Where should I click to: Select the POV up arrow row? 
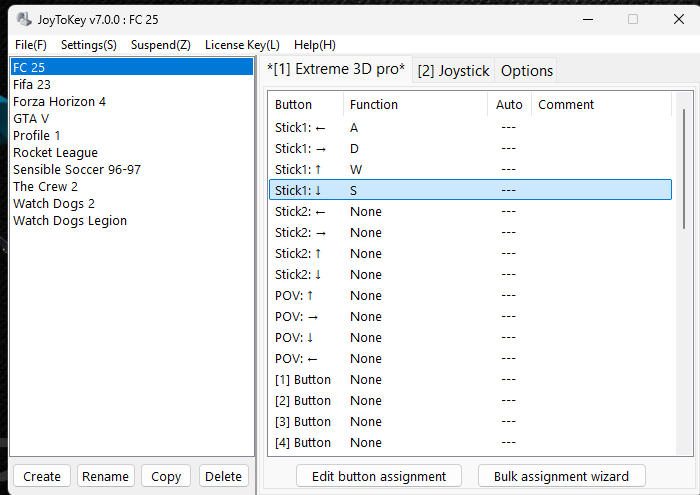pos(471,295)
